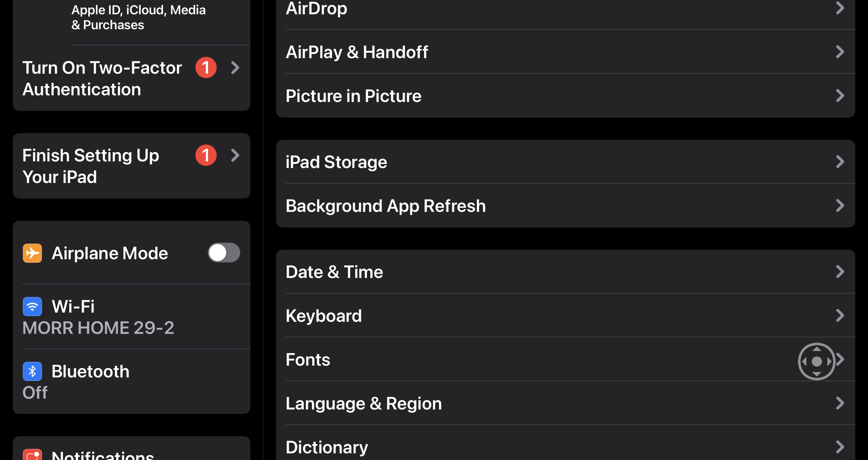Toggle the Airplane Mode switch
This screenshot has width=868, height=460.
(x=224, y=253)
